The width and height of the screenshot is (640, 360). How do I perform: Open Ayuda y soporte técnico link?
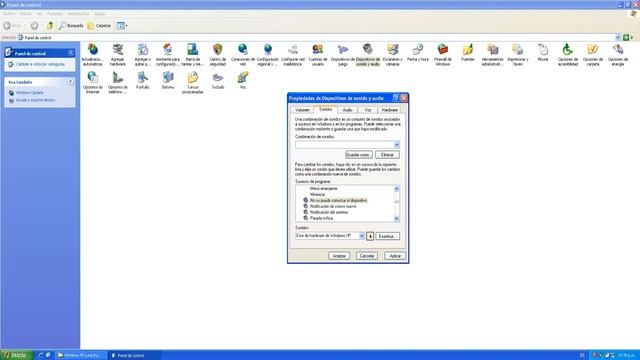coord(35,100)
